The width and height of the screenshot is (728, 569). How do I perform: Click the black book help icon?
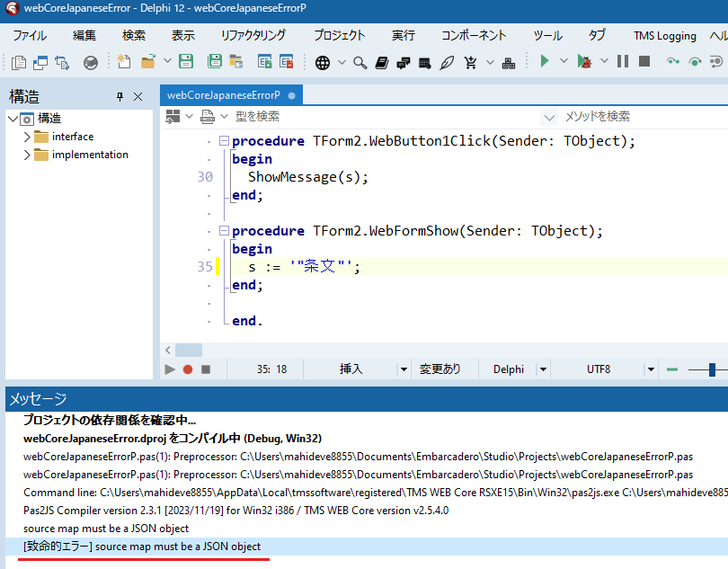pyautogui.click(x=382, y=62)
